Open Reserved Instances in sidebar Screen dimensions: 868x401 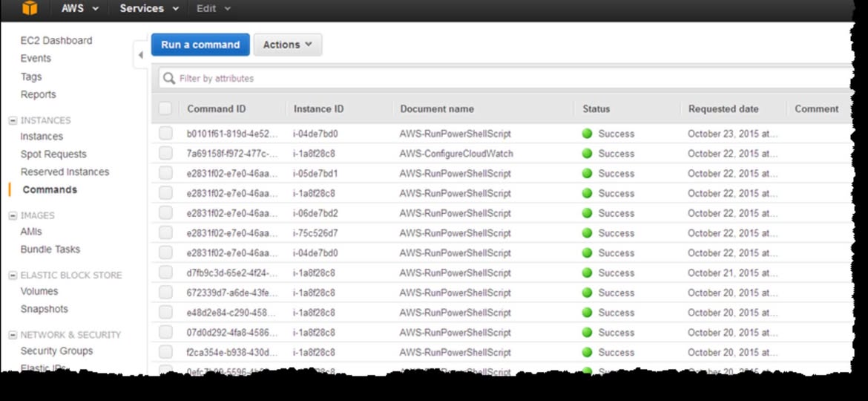65,172
